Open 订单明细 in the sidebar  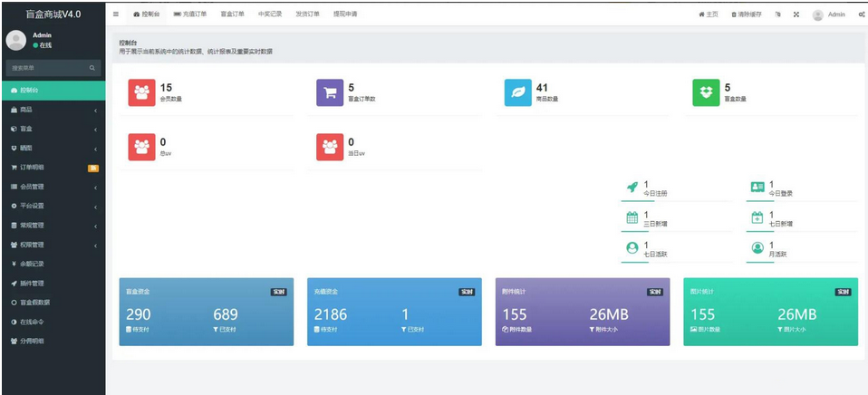pos(53,168)
